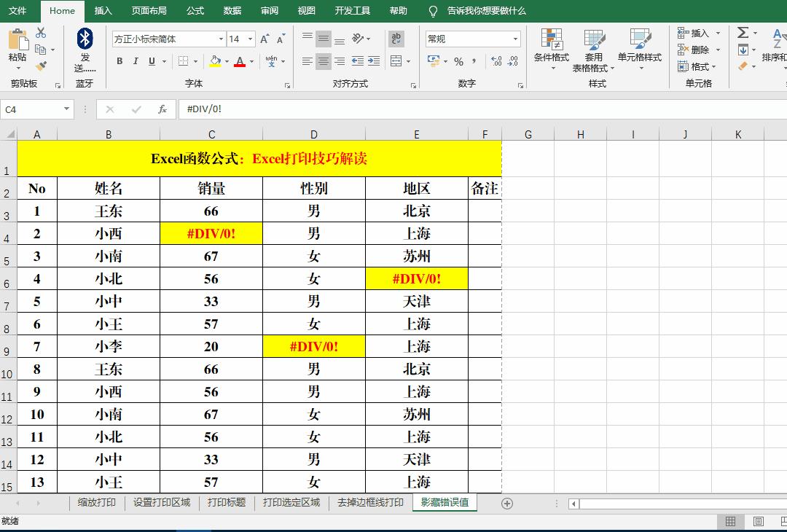Open the Fill Color dropdown arrow

point(225,61)
